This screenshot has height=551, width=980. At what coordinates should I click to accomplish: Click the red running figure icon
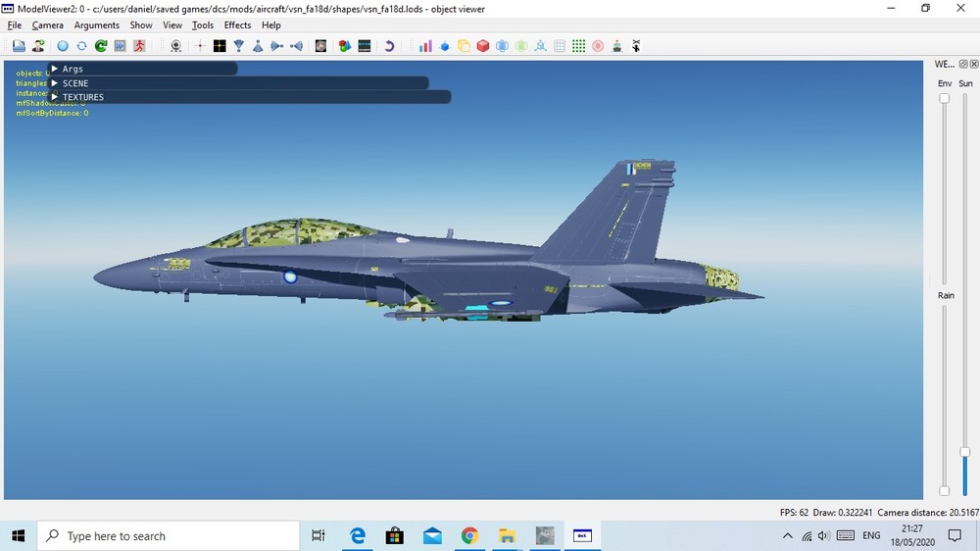pos(139,46)
